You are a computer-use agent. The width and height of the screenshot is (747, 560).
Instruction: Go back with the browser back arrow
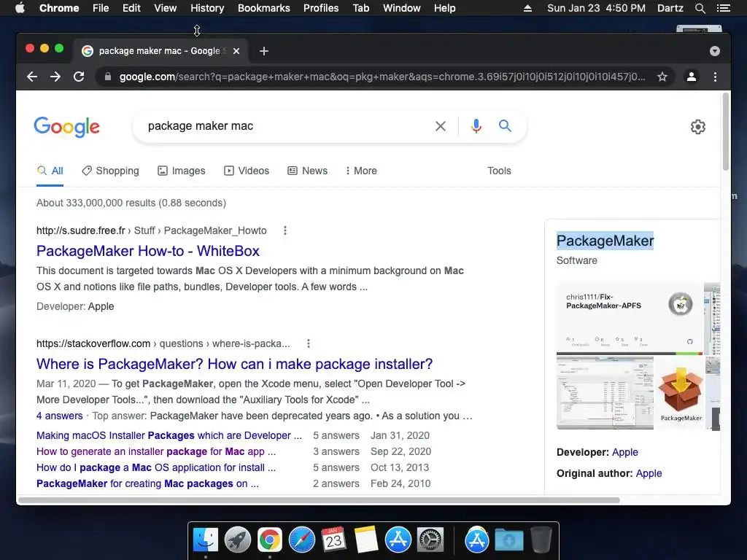tap(32, 77)
